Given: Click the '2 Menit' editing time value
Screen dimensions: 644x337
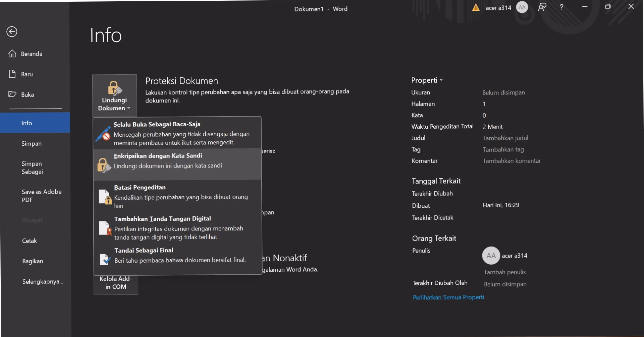Looking at the screenshot, I should (x=493, y=127).
